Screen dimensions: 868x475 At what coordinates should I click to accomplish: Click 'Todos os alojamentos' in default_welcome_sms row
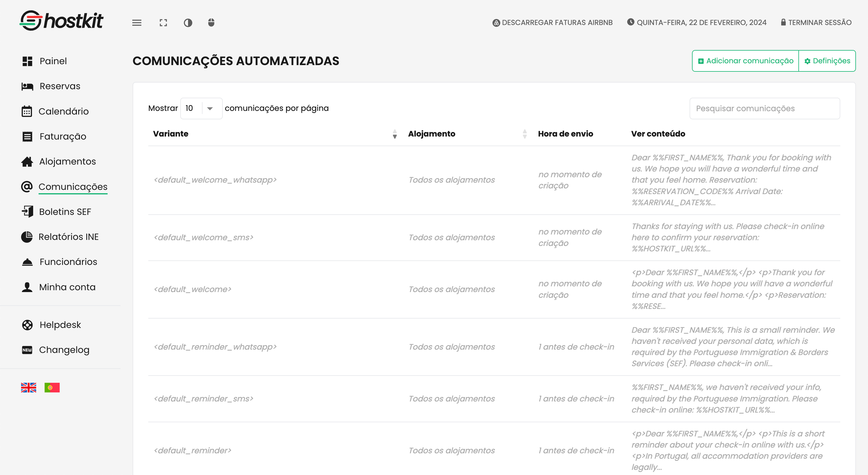[451, 237]
